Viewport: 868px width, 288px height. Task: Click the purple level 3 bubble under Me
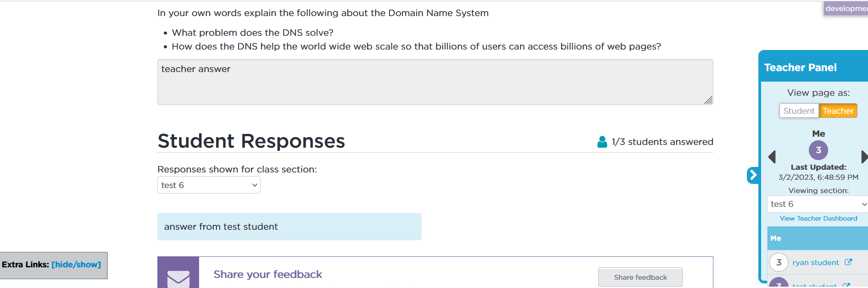pos(818,150)
